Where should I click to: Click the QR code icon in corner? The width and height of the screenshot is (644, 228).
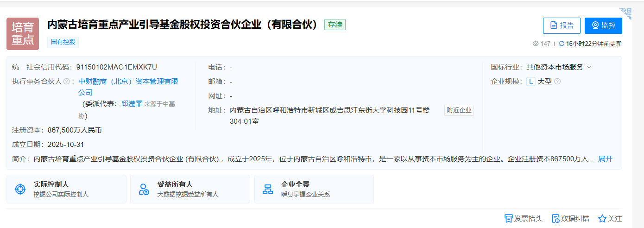coord(625,13)
